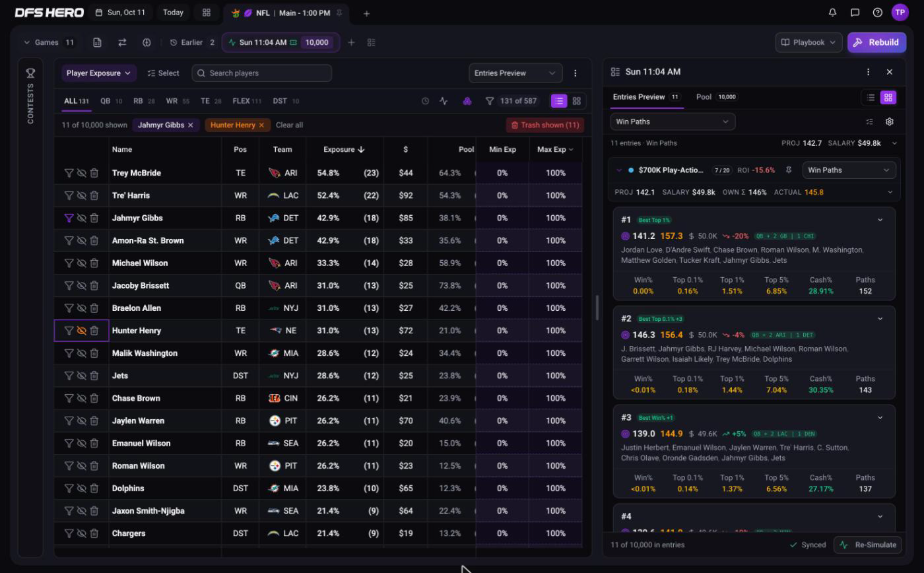Click the swap arrows icon in toolbar

click(122, 42)
